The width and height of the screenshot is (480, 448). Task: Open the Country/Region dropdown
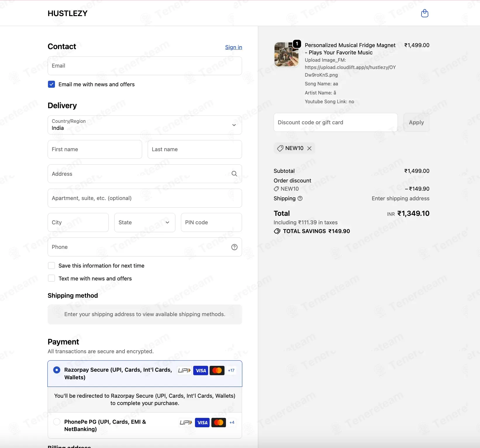pos(145,125)
